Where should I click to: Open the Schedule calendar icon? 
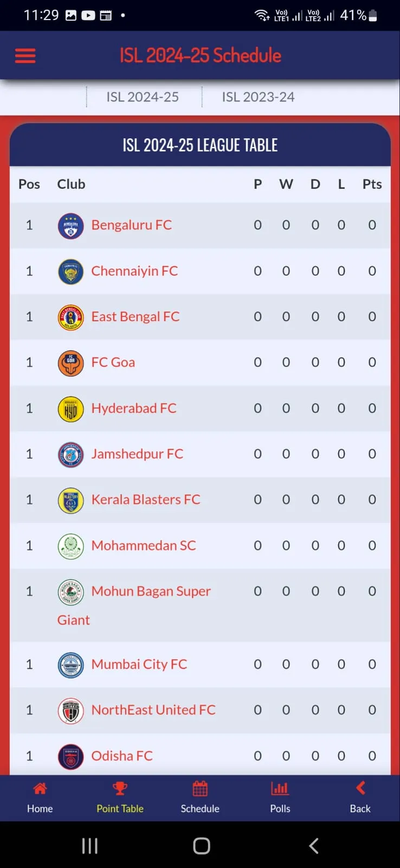pyautogui.click(x=200, y=788)
